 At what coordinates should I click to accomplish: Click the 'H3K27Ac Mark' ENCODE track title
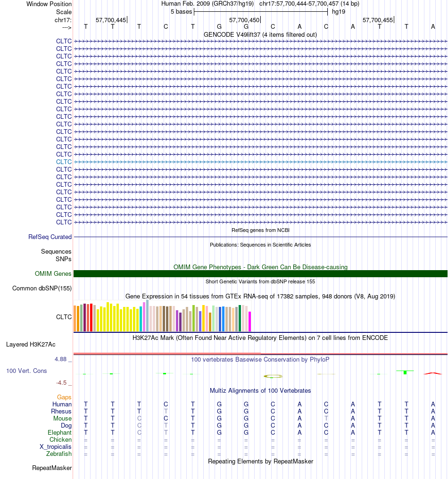pyautogui.click(x=260, y=338)
